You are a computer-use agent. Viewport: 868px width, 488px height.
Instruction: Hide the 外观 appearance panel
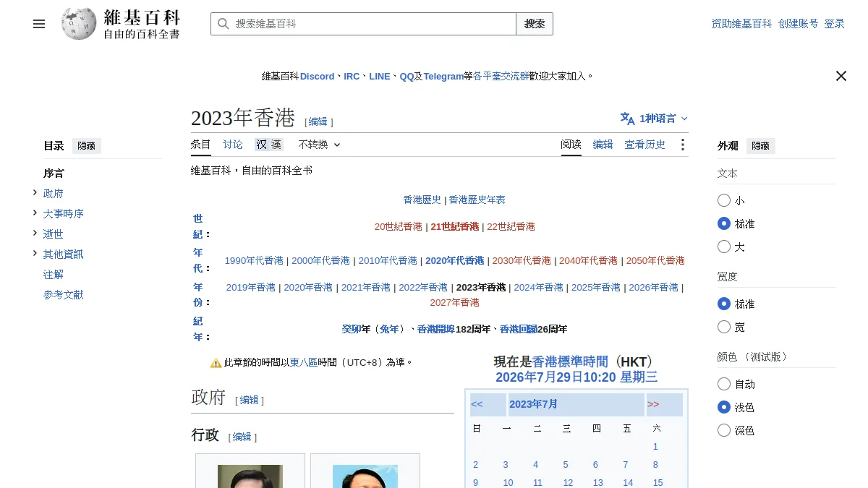click(x=760, y=146)
